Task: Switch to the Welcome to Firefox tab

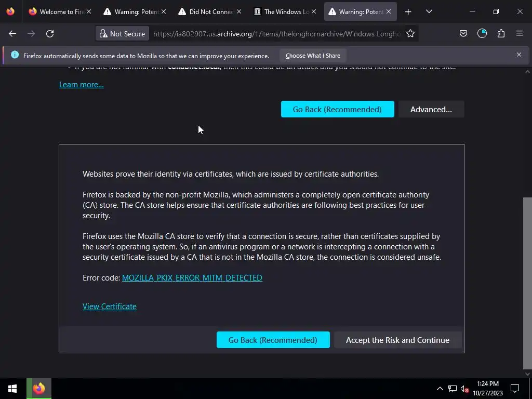Action: click(60, 11)
